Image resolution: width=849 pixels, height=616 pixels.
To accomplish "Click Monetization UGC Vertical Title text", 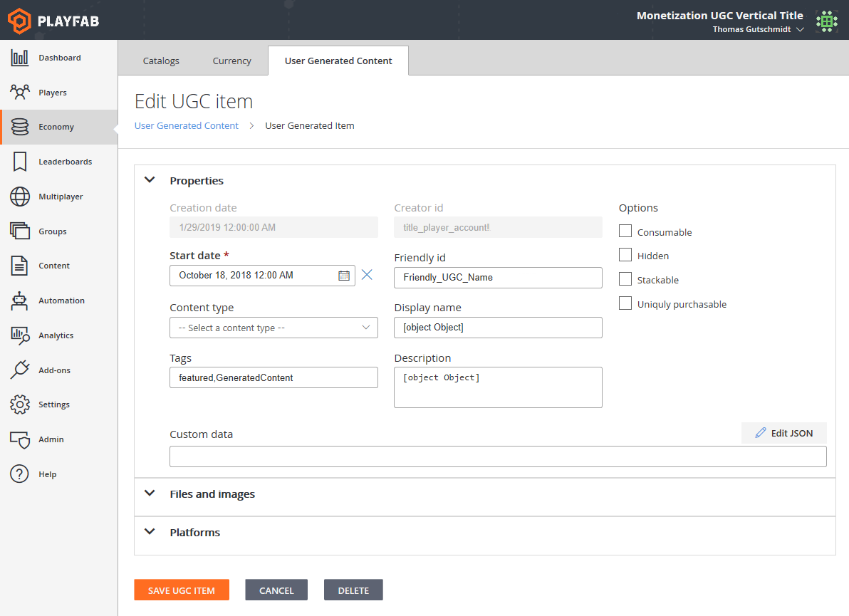I will pyautogui.click(x=719, y=15).
